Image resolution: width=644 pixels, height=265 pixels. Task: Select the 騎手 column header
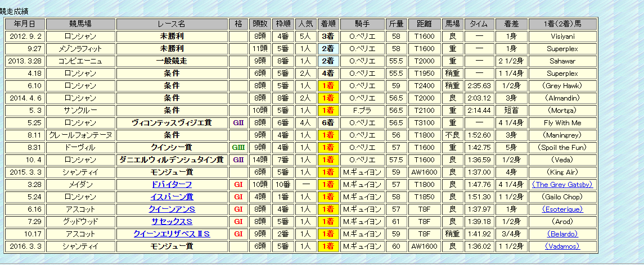(x=362, y=24)
